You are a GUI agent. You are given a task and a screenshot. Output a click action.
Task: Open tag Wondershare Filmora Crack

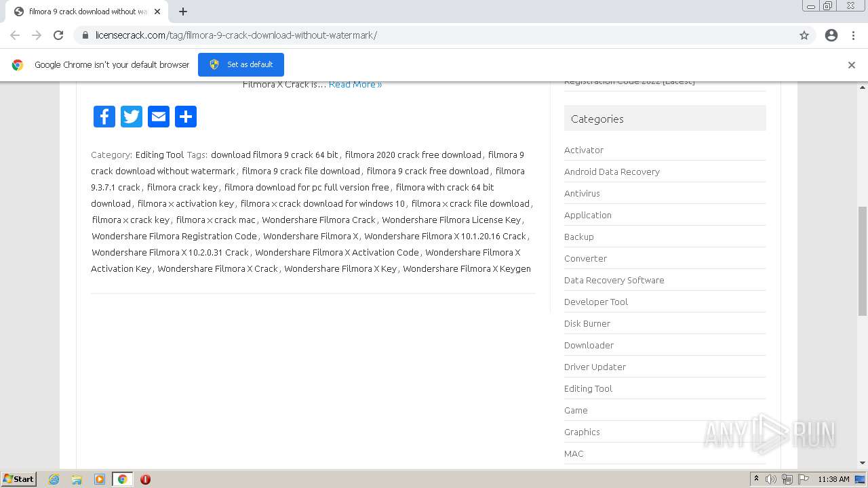pyautogui.click(x=319, y=220)
